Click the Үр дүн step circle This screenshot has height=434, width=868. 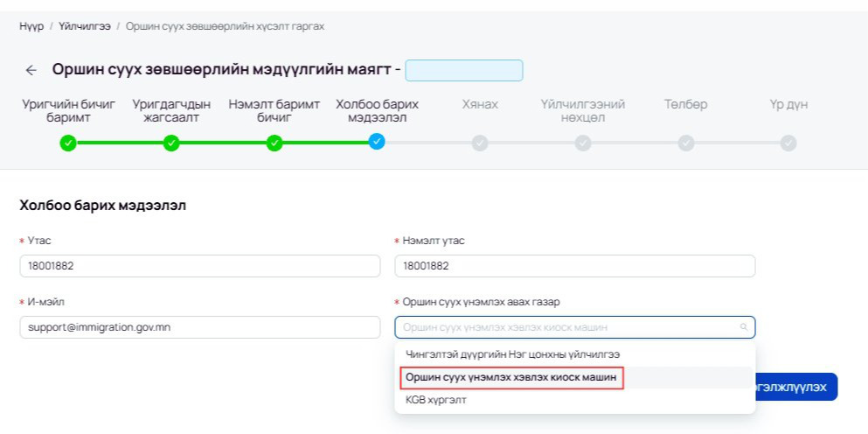[x=788, y=143]
